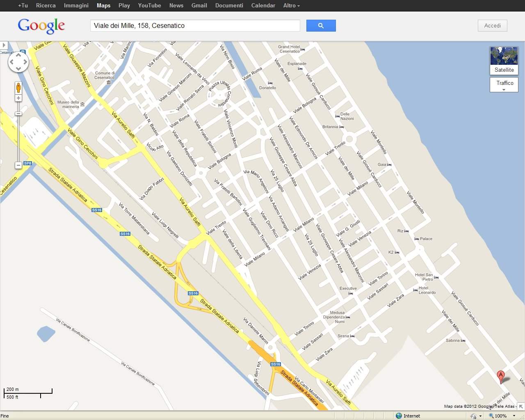Click the K2 hotel icon

[x=397, y=253]
